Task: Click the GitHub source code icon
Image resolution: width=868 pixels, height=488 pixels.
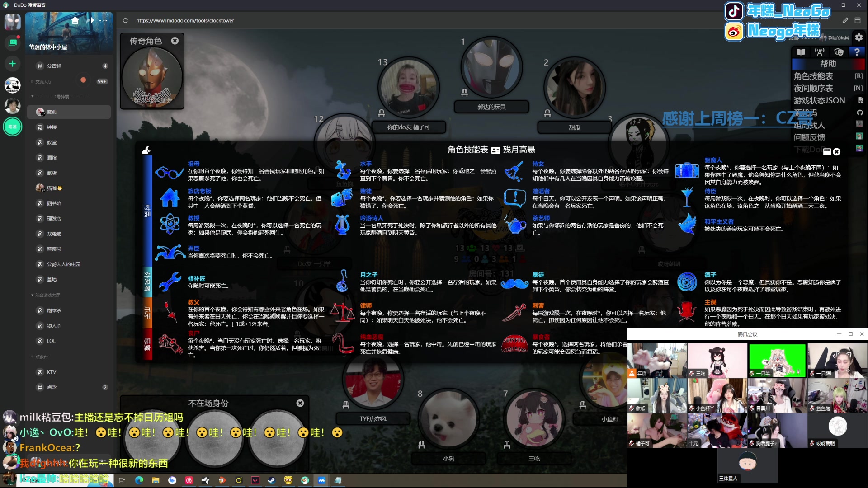Action: point(859,113)
